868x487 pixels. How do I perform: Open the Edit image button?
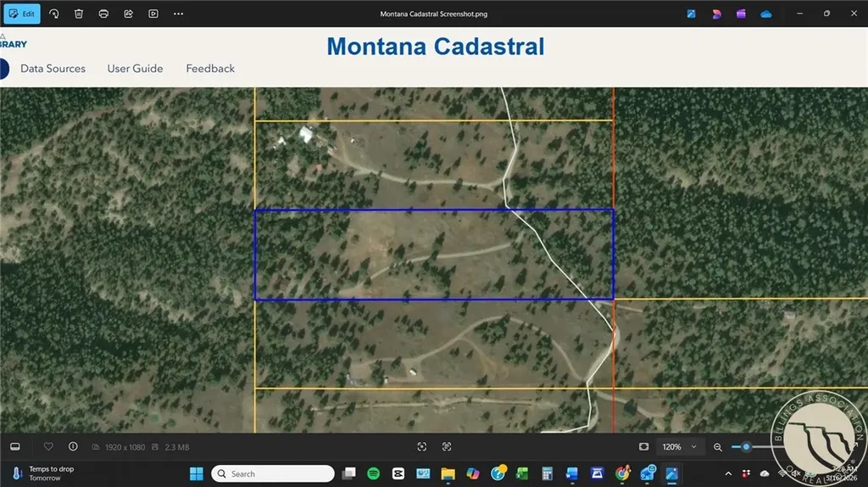coord(22,14)
